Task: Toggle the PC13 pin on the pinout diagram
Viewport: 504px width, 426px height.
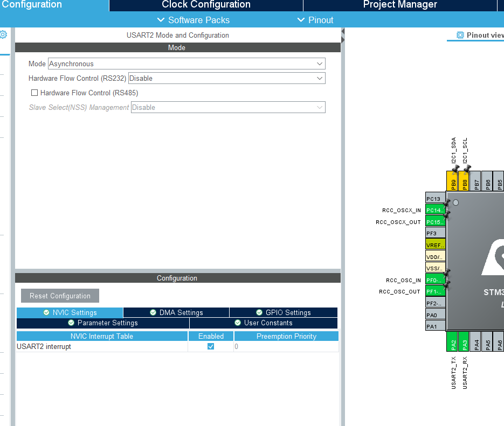Action: (435, 198)
